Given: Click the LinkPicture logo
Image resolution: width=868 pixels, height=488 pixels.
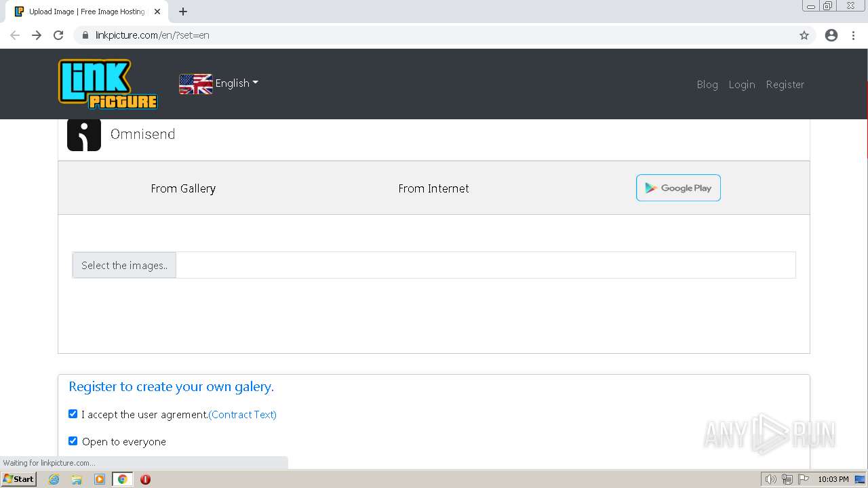Looking at the screenshot, I should point(108,84).
